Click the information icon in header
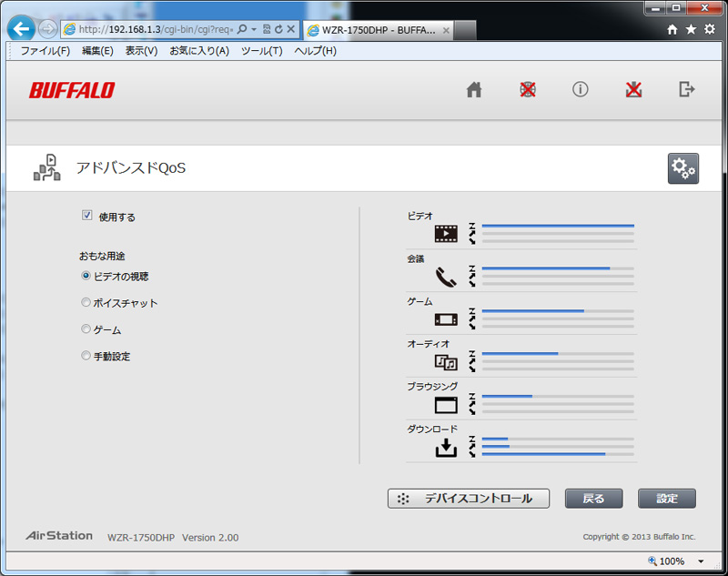 [580, 89]
